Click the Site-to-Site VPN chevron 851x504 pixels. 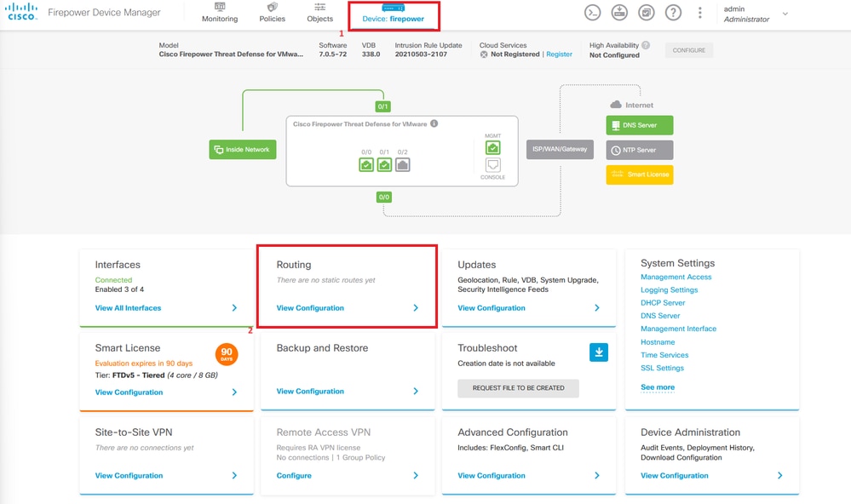click(234, 475)
